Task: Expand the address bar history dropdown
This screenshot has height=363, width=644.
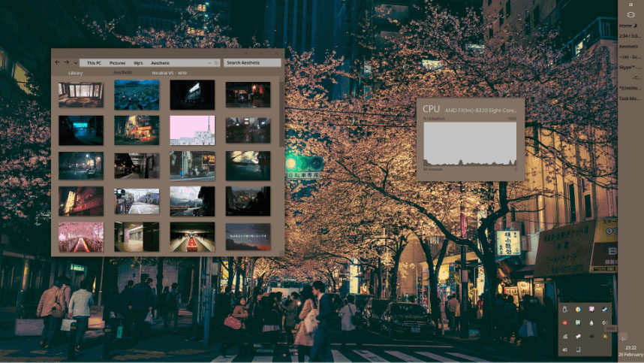Action: pyautogui.click(x=209, y=63)
